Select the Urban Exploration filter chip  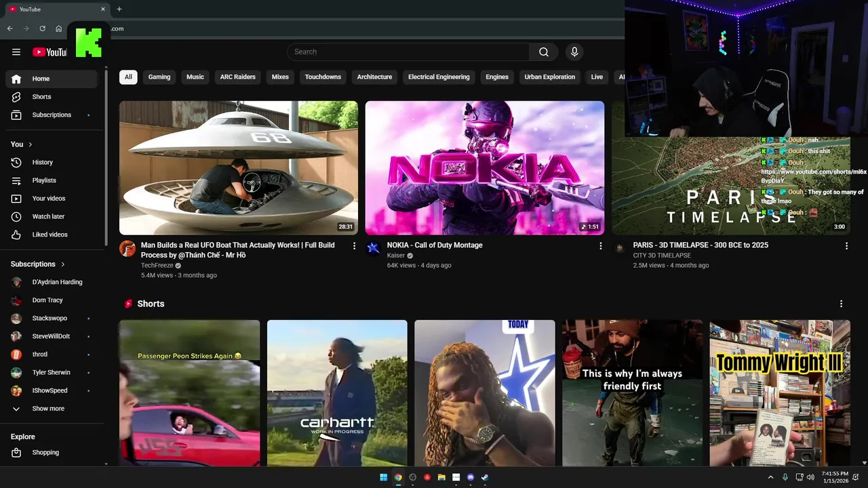pyautogui.click(x=550, y=77)
